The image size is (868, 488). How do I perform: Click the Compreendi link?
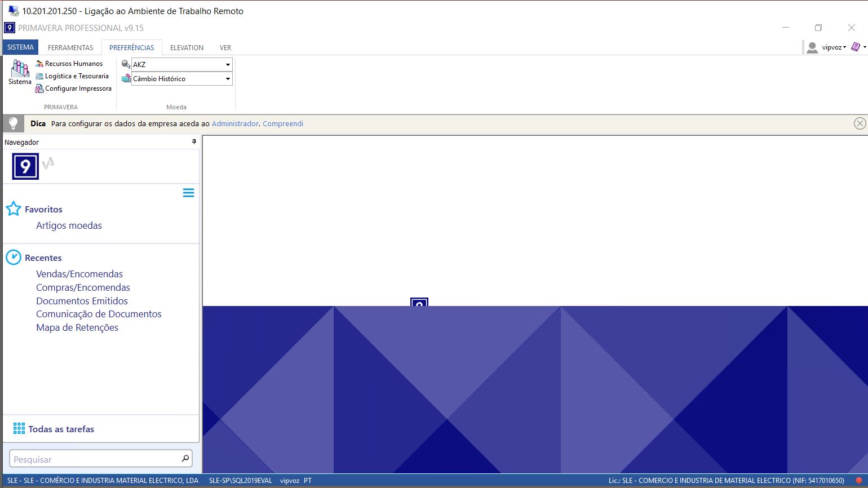click(283, 124)
